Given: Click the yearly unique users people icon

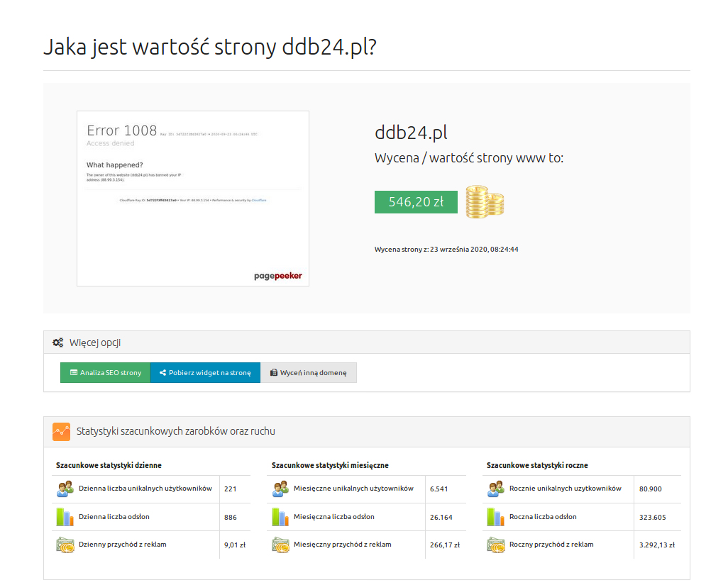Looking at the screenshot, I should [x=496, y=489].
